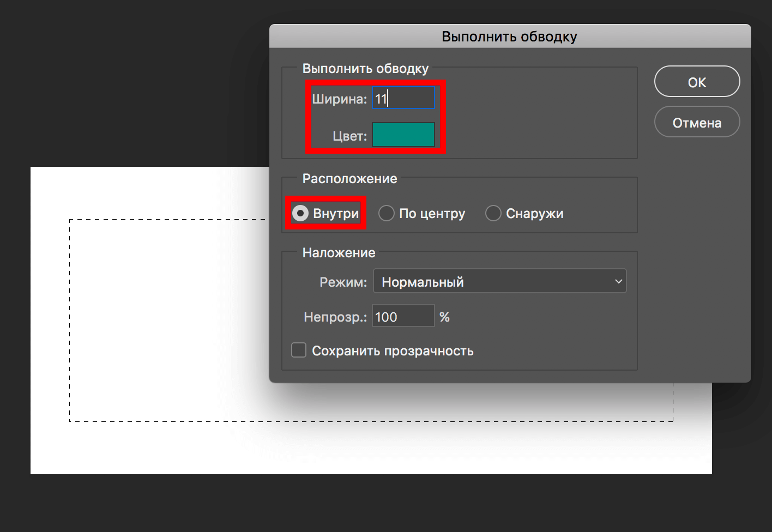Click the Выполнить обводку dialog title bar
The width and height of the screenshot is (772, 532).
(509, 37)
